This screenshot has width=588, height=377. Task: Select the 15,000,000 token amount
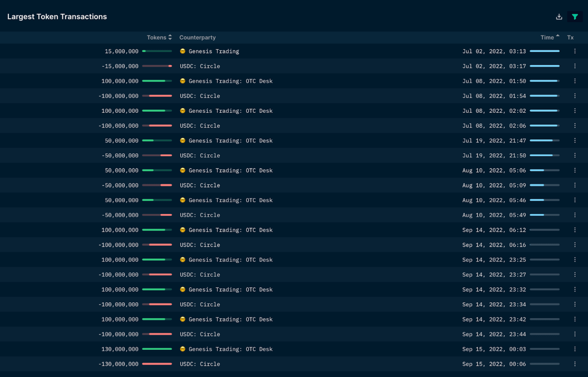point(122,51)
